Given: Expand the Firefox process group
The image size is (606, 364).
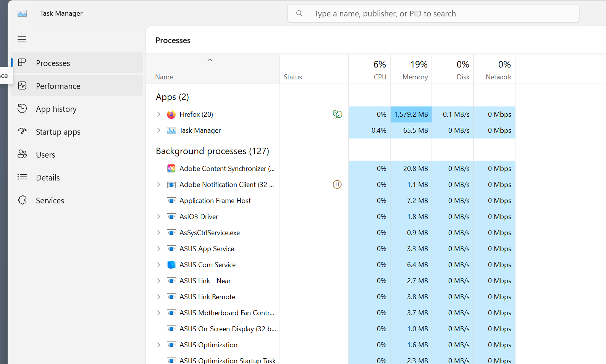Looking at the screenshot, I should tap(159, 114).
